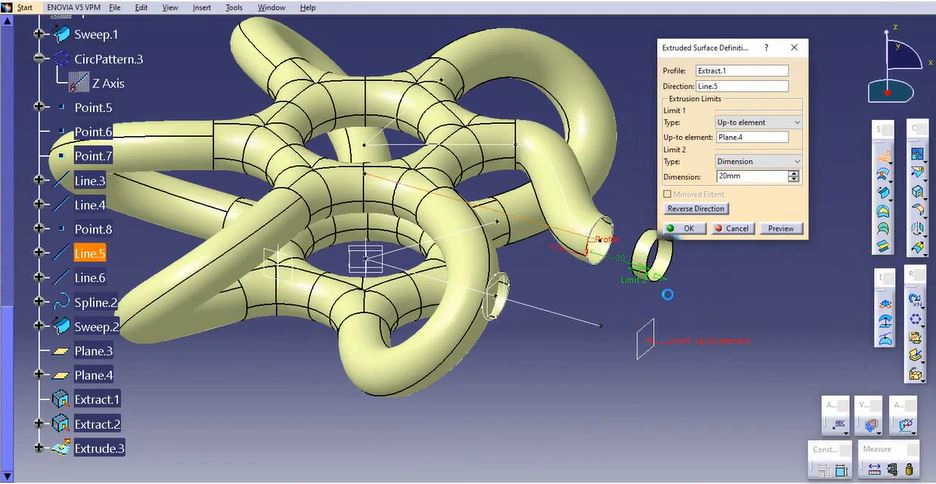
Task: Select the Measure Between tool
Action: pos(875,469)
